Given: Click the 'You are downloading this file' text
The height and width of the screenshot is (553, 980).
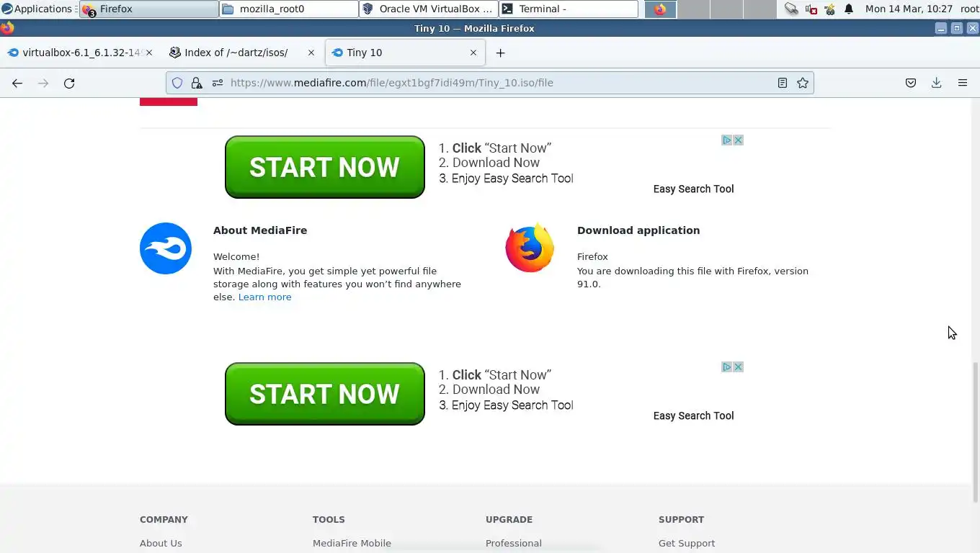Looking at the screenshot, I should point(692,277).
